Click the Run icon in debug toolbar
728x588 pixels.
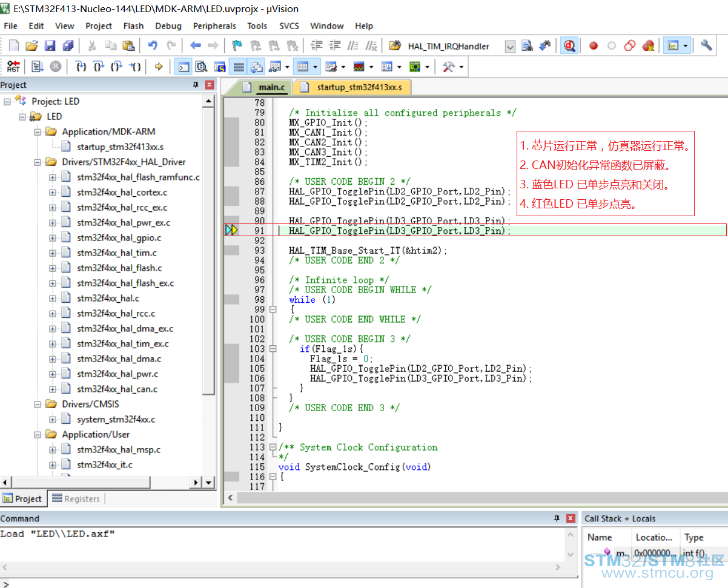tap(38, 67)
